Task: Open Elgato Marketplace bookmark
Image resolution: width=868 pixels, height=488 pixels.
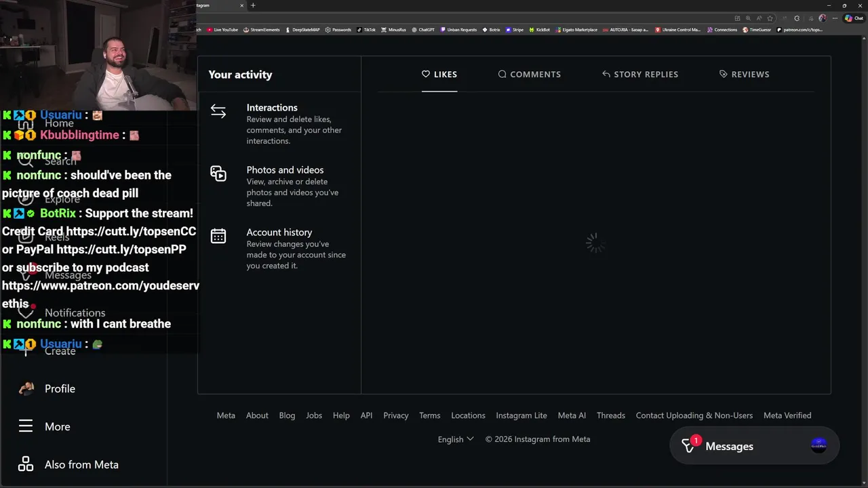Action: point(576,30)
